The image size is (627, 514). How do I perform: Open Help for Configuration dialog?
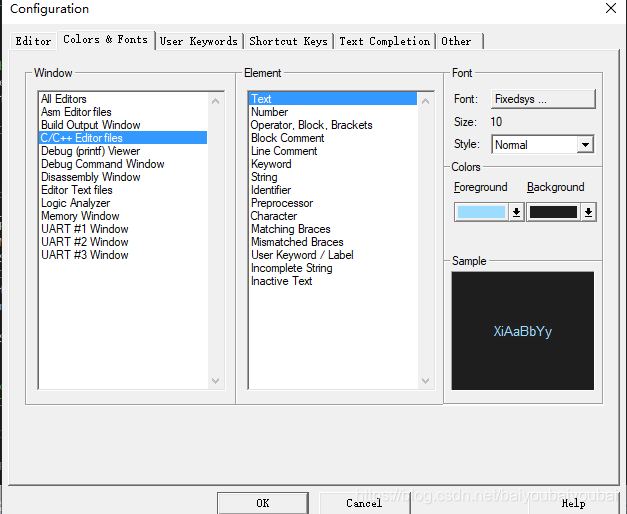pyautogui.click(x=573, y=503)
